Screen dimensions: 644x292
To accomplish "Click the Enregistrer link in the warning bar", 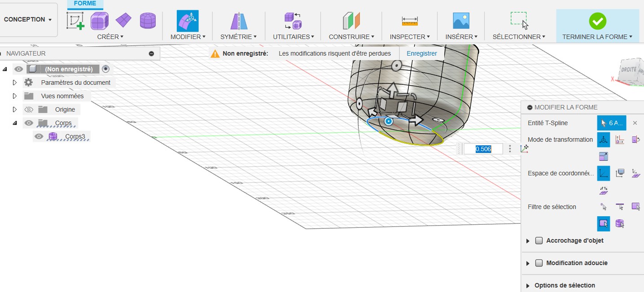I will click(421, 53).
